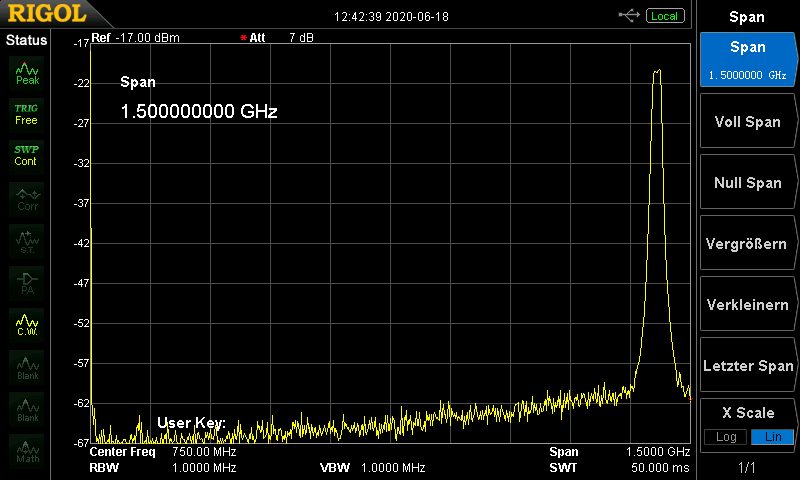Click the -42 y-axis label
The height and width of the screenshot is (480, 800).
[x=82, y=243]
